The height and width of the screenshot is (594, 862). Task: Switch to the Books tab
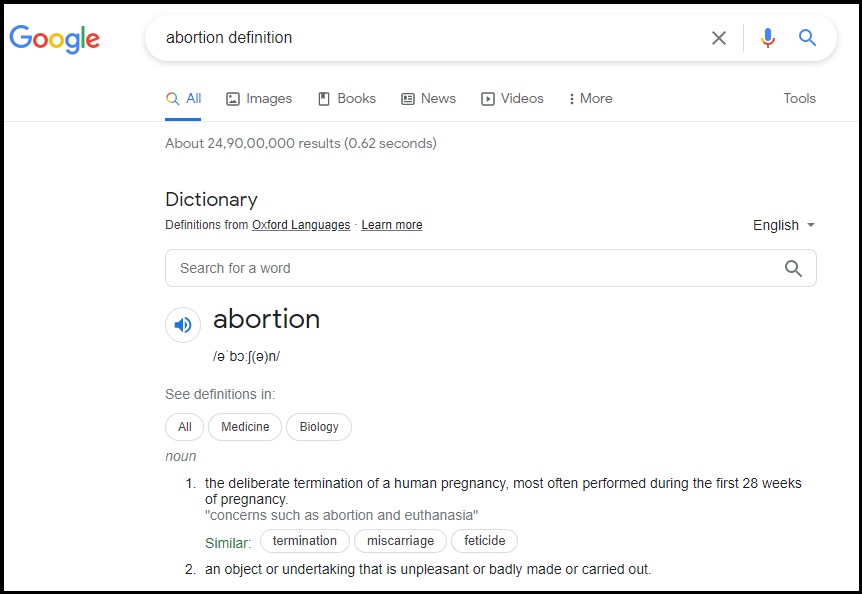point(347,98)
